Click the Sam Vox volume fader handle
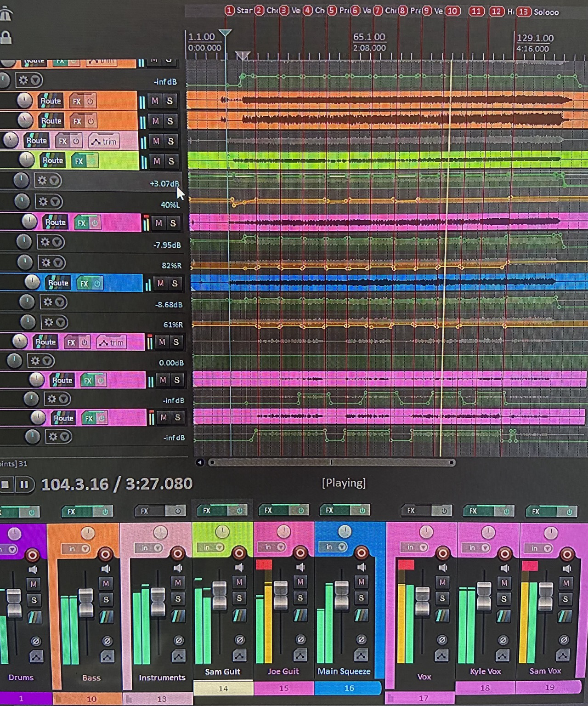Viewport: 588px width, 706px height. pos(546,597)
